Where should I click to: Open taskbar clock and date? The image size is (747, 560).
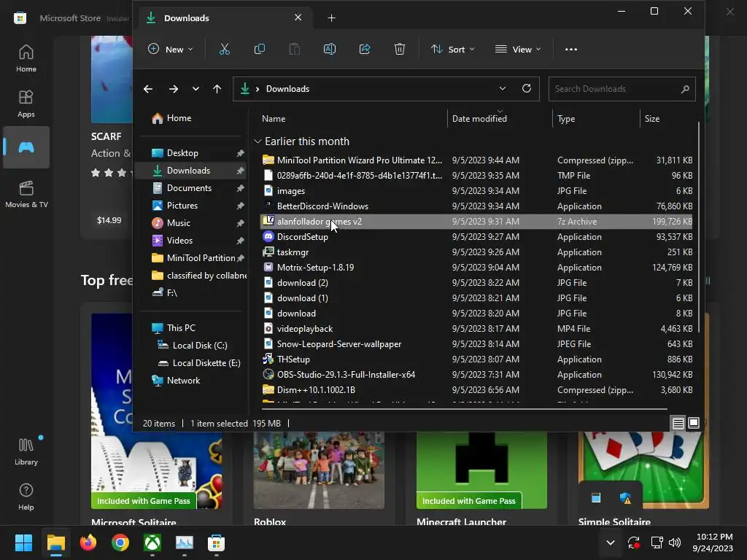click(x=713, y=542)
